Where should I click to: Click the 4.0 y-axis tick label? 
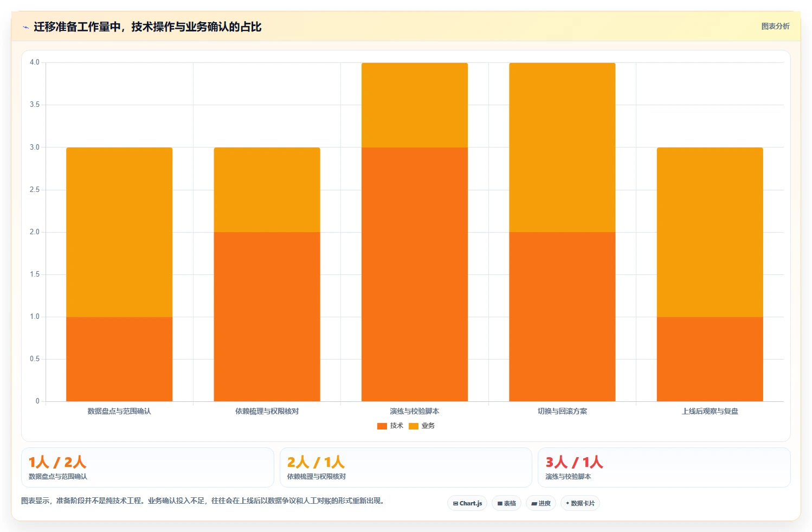35,62
